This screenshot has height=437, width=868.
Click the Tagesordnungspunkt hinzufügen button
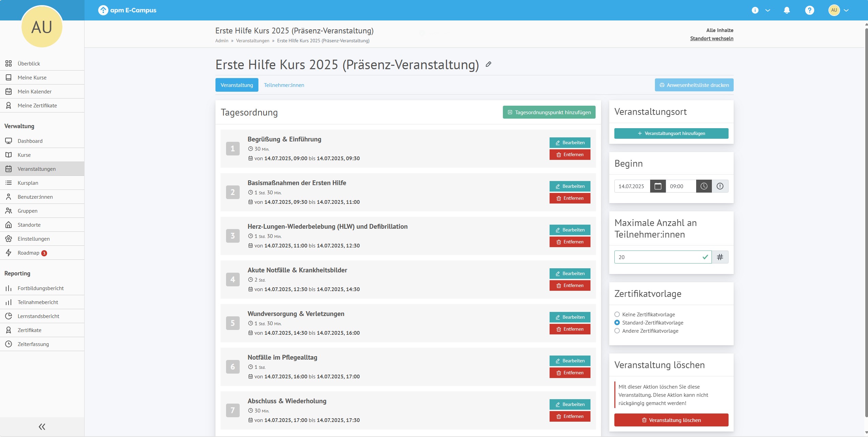pyautogui.click(x=549, y=112)
